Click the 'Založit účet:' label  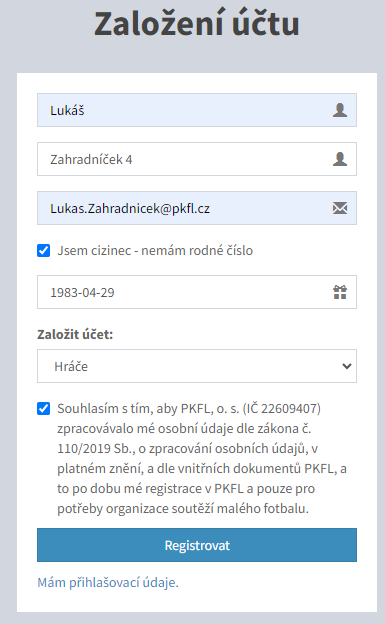(x=75, y=334)
